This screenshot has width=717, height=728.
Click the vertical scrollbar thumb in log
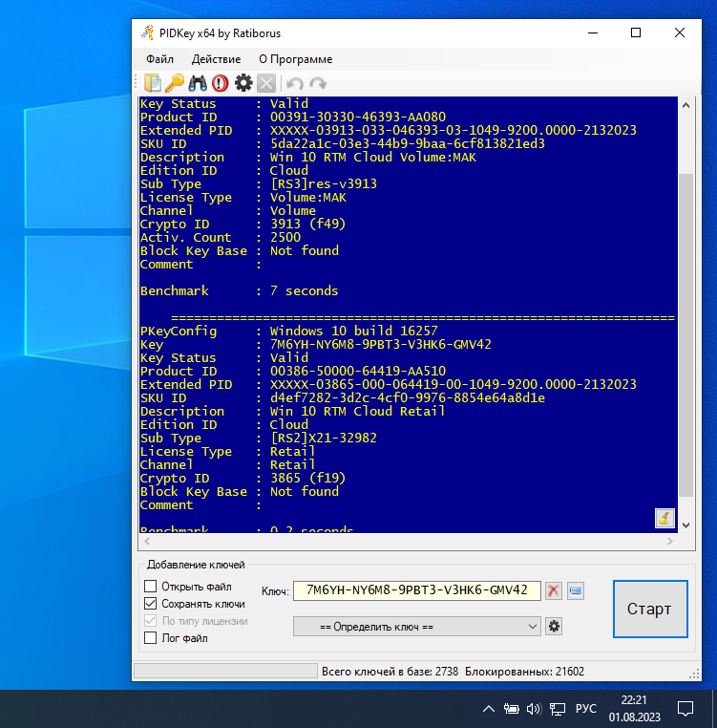point(685,335)
